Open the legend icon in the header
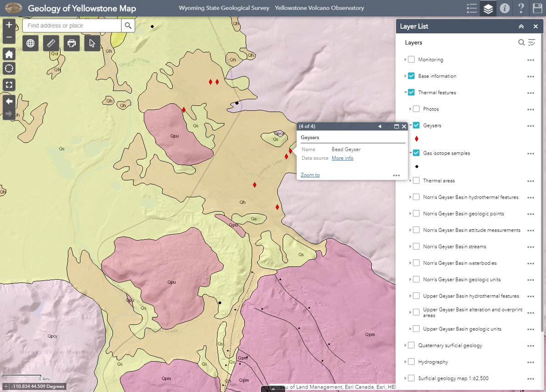The width and height of the screenshot is (546, 392). (471, 8)
